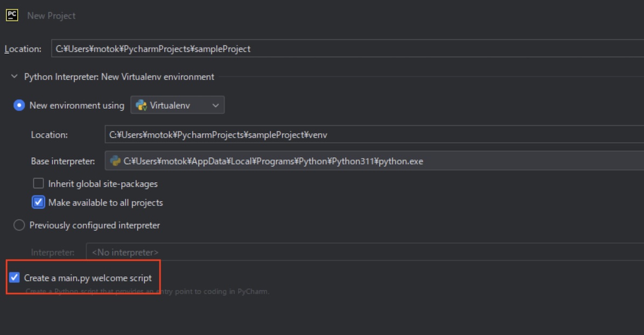This screenshot has width=644, height=335.
Task: Click the New Project title text
Action: tap(51, 16)
